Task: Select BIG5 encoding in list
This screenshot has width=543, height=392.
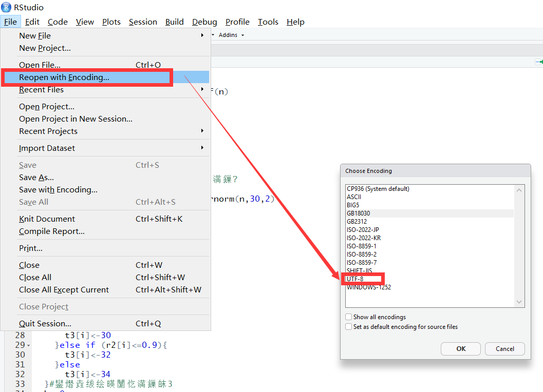Action: (x=429, y=205)
